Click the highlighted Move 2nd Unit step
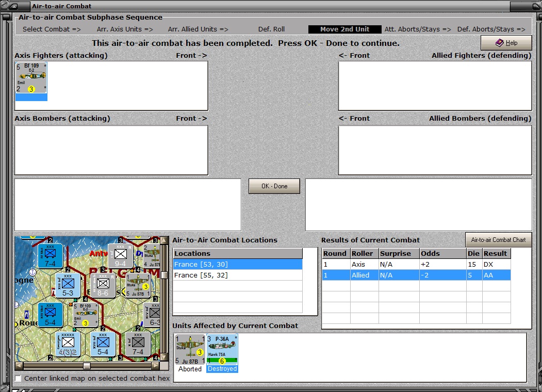The height and width of the screenshot is (392, 542). click(x=344, y=29)
